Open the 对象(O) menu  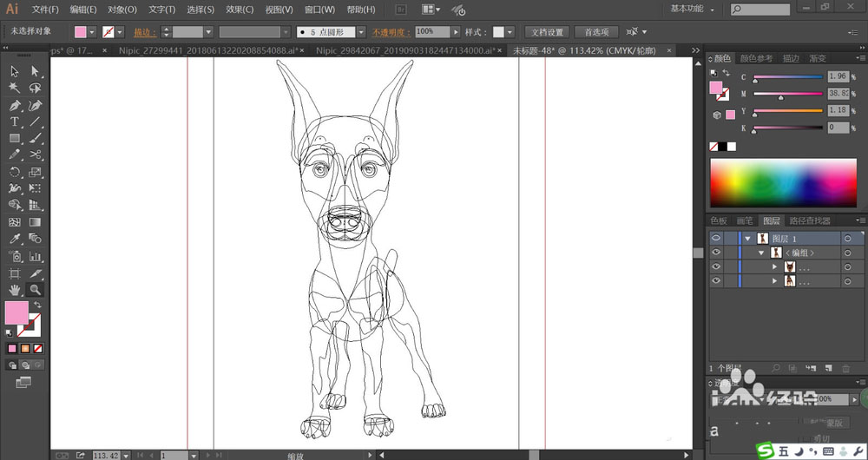(122, 10)
